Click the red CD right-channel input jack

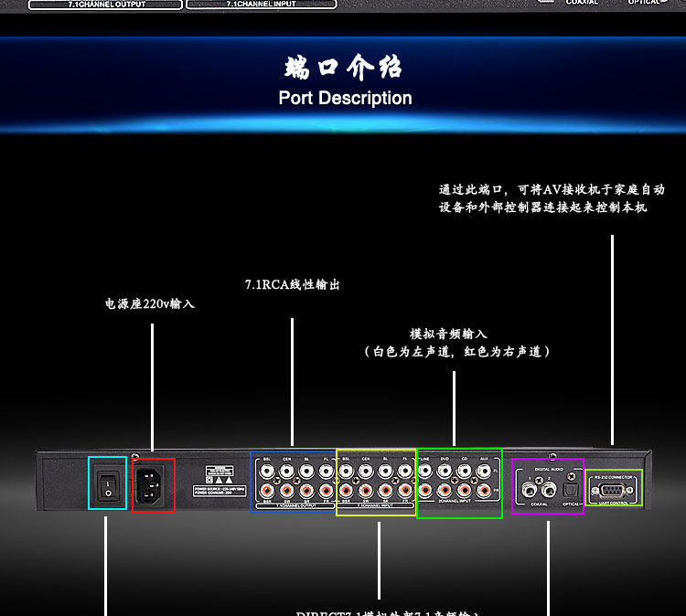[464, 490]
